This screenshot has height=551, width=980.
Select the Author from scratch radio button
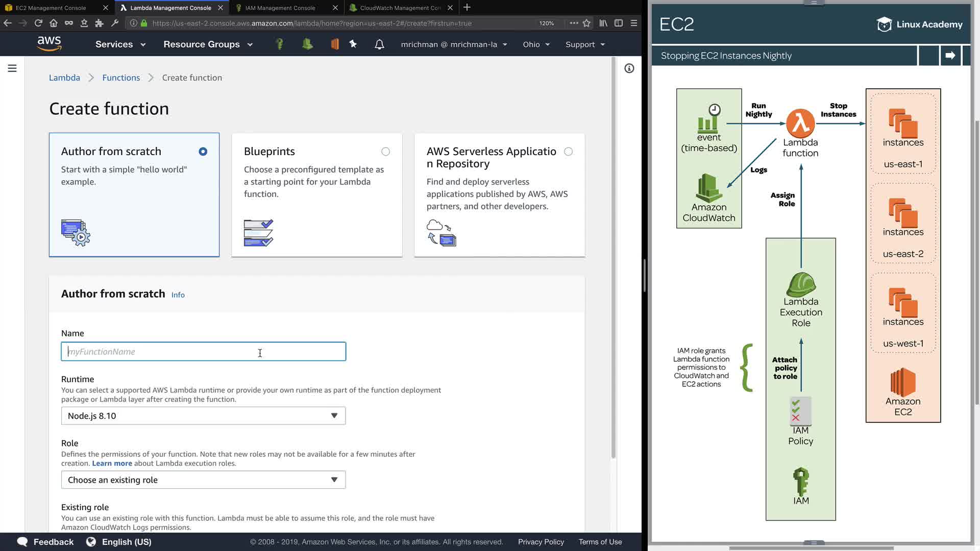click(x=203, y=152)
